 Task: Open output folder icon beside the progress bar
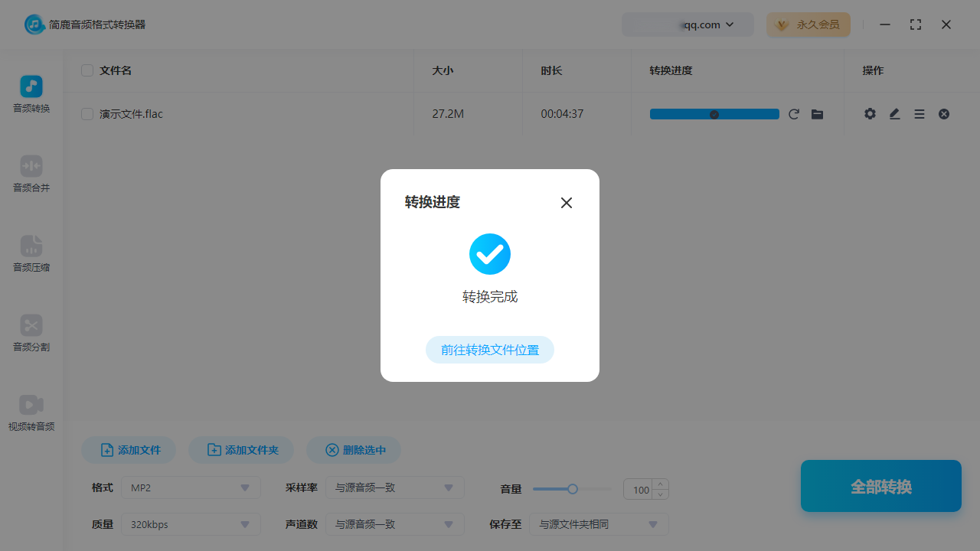[817, 113]
